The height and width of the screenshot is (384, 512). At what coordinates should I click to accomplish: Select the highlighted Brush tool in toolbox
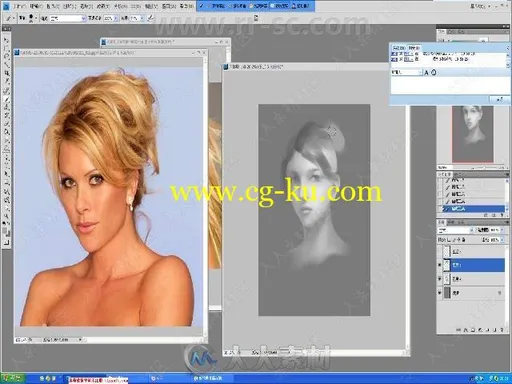pos(6,99)
